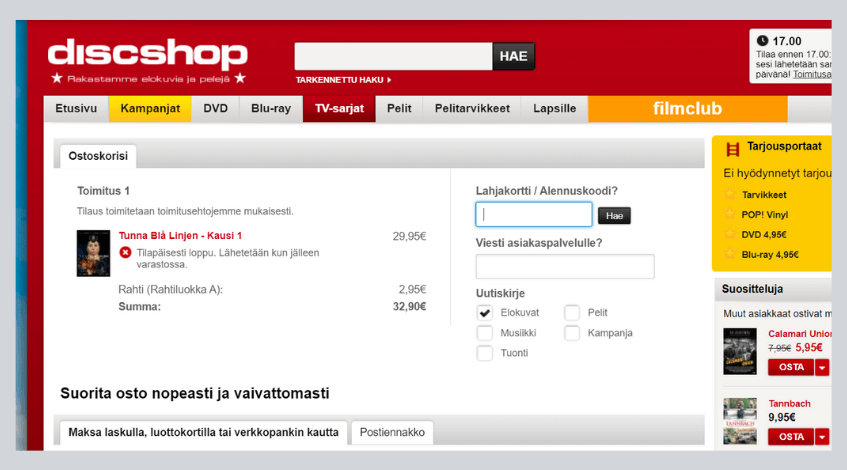The image size is (847, 470).
Task: Click the 29,95€ item price
Action: tap(409, 236)
